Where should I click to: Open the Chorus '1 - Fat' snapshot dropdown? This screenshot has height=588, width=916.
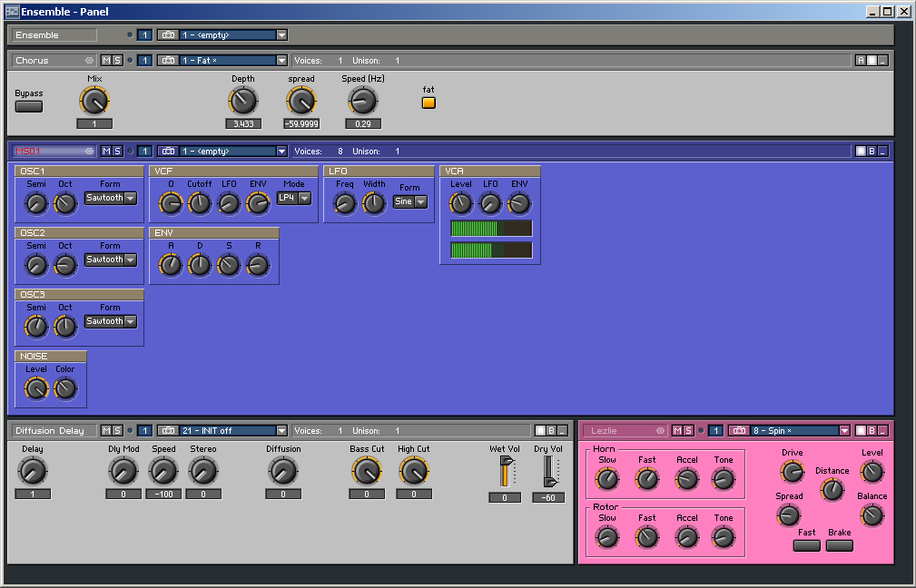[x=281, y=60]
